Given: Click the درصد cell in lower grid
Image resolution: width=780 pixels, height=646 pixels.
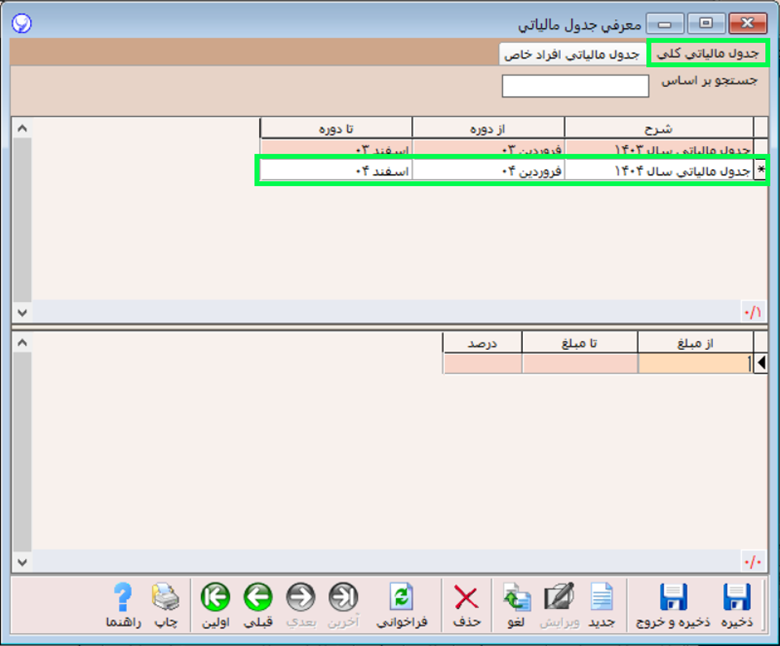Looking at the screenshot, I should 482,364.
